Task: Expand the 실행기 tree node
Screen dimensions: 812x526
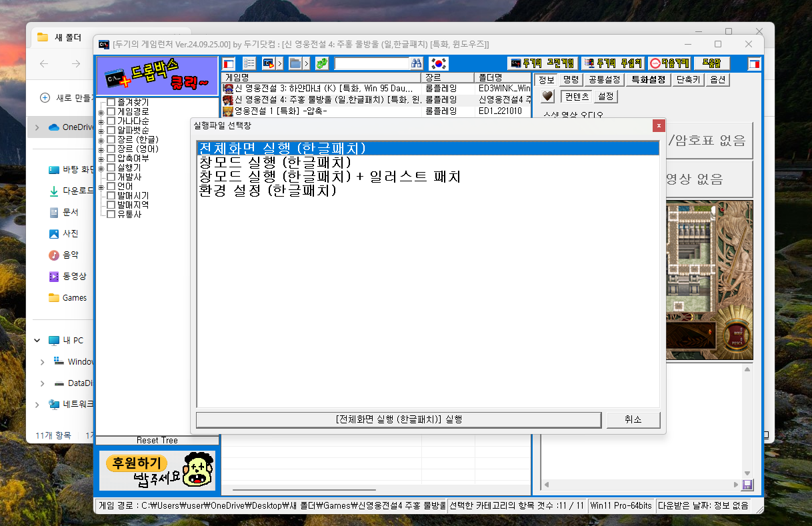Action: point(101,168)
